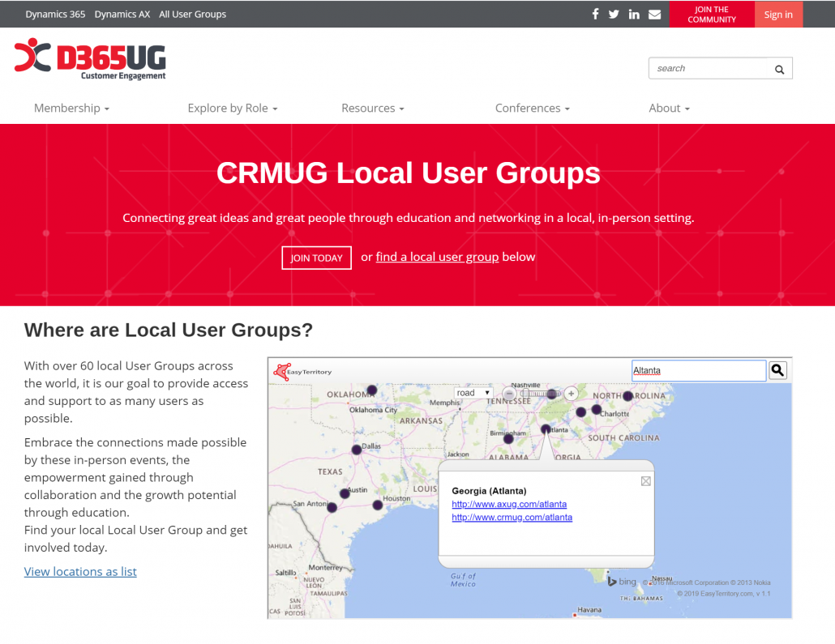
Task: Expand the Explore by Role menu
Action: [233, 108]
